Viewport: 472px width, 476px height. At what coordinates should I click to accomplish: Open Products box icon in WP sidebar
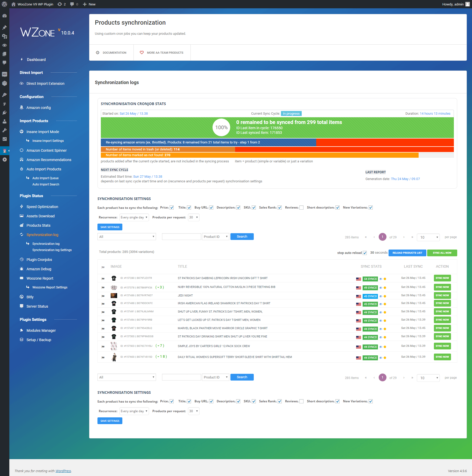click(4, 83)
